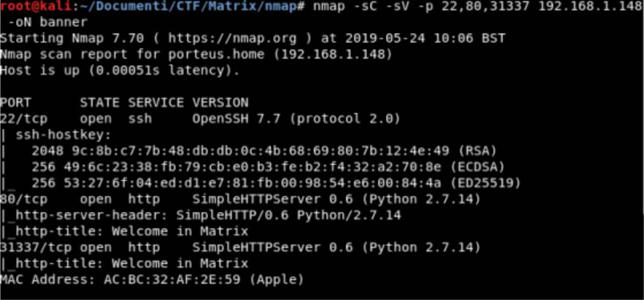
Task: Click the PORT column header
Action: coord(16,103)
